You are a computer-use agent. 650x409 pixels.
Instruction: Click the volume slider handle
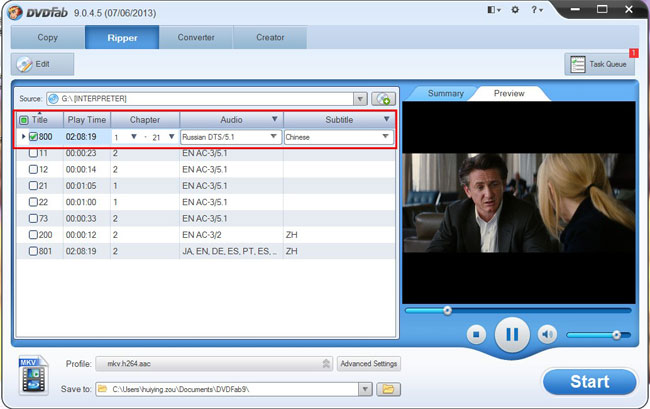[x=616, y=334]
